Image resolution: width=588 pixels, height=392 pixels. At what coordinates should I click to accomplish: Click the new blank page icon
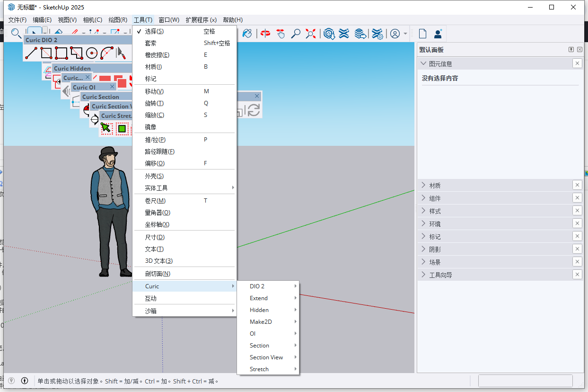pyautogui.click(x=422, y=34)
